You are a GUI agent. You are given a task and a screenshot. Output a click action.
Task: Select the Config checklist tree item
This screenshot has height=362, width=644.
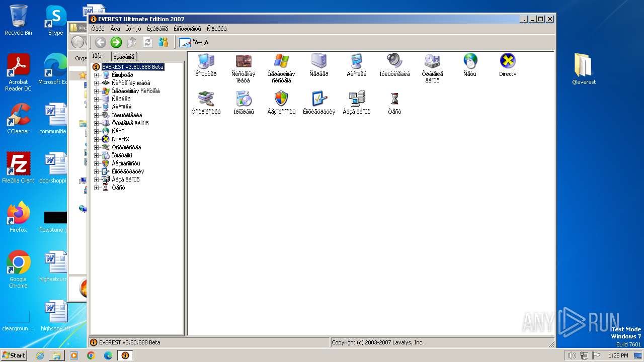[x=128, y=171]
